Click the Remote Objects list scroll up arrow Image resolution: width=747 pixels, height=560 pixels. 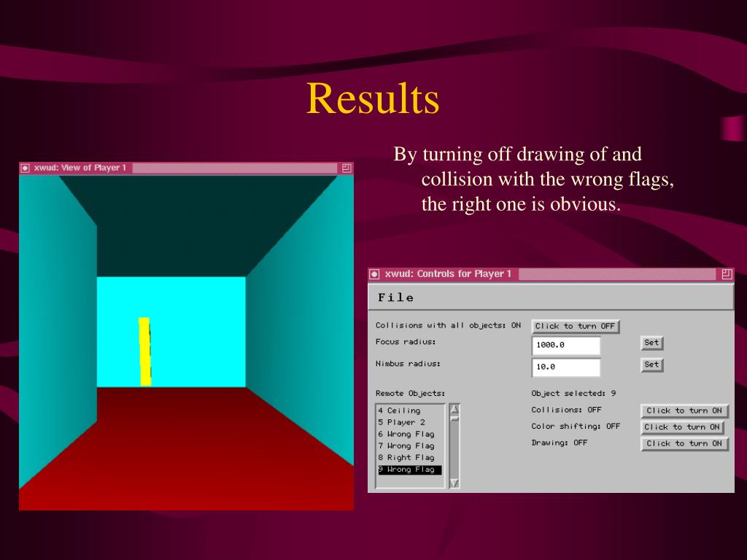coord(454,410)
